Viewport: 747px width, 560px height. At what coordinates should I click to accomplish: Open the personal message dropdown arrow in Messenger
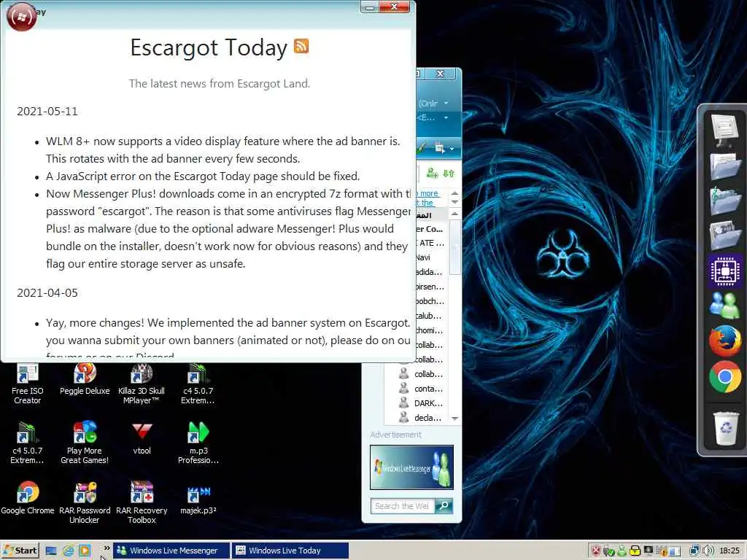click(446, 117)
